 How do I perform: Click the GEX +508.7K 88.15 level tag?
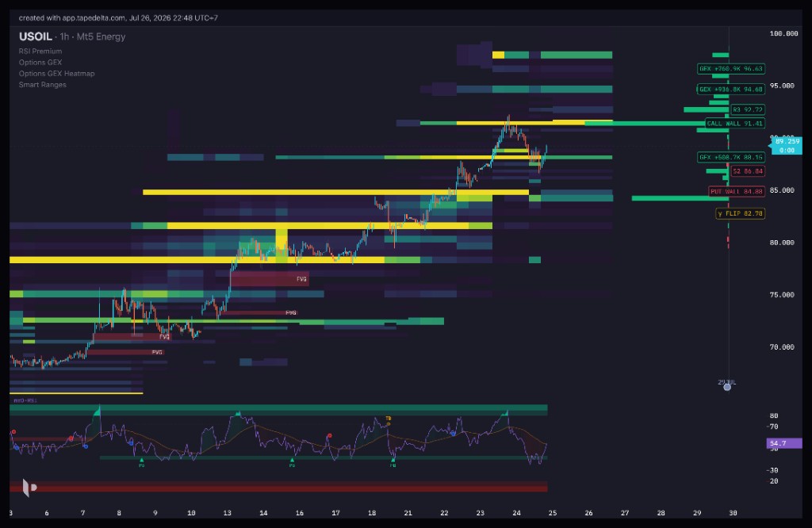(x=730, y=157)
